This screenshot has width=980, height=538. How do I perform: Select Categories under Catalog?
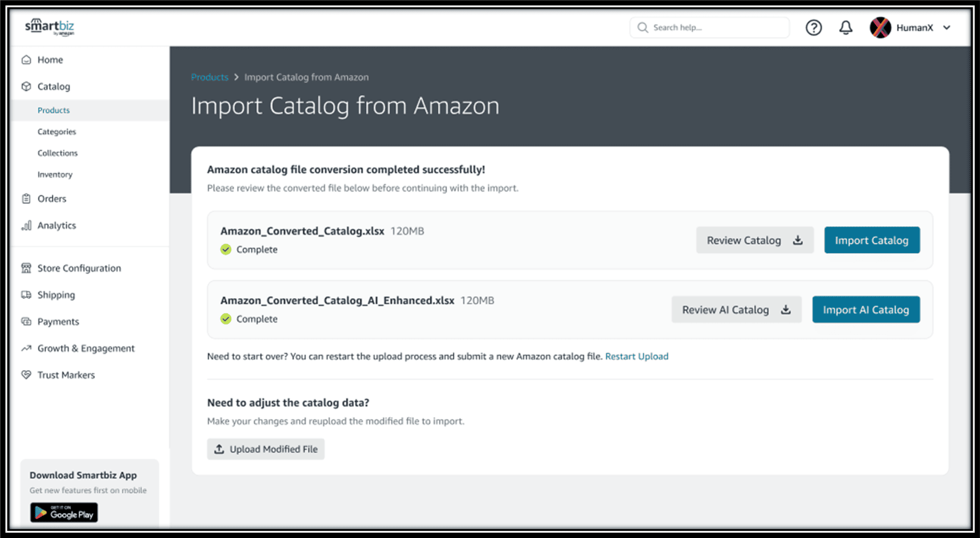tap(57, 131)
